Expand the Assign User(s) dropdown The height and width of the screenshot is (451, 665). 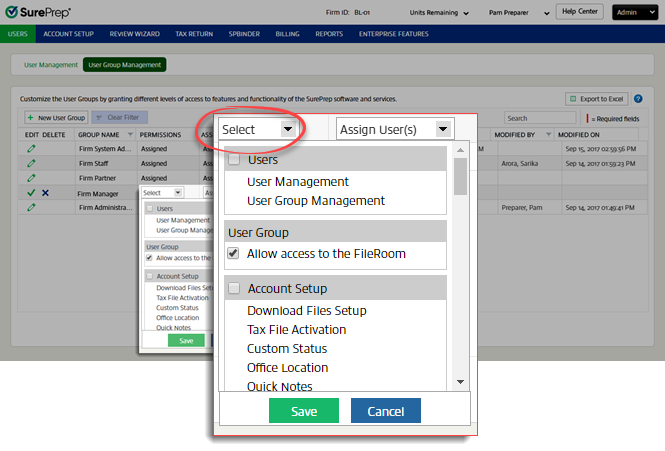click(393, 129)
